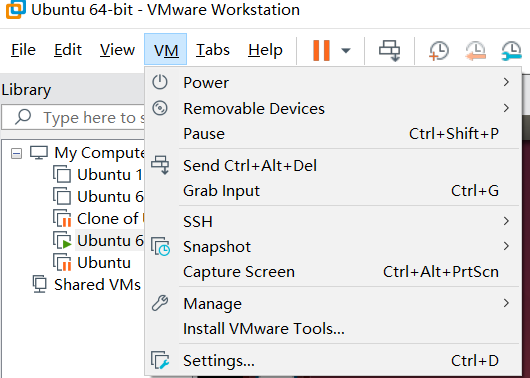Select the running Ubuntu 6 VM with green play icon
Screen dimensions: 530x378
[x=98, y=240]
